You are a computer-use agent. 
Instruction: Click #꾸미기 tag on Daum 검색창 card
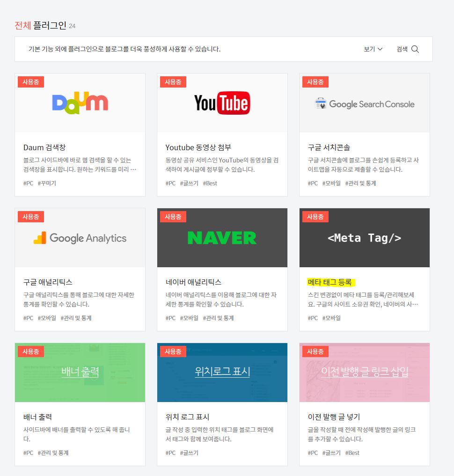(47, 183)
